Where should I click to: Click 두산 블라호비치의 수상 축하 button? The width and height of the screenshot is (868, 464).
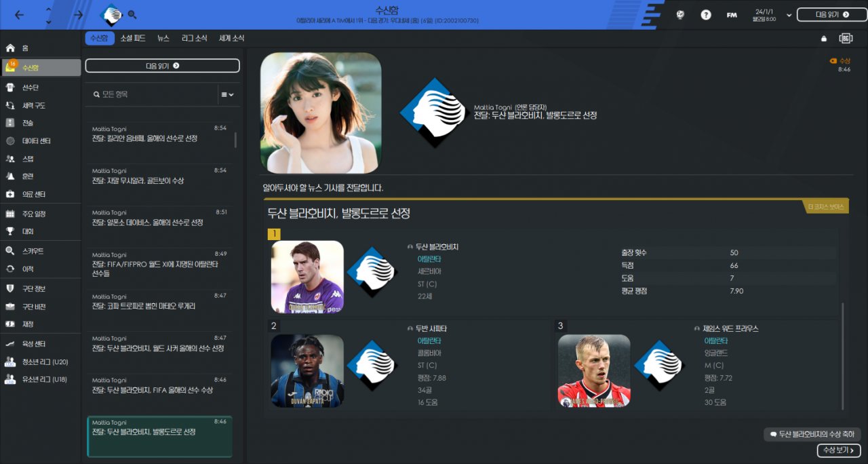click(812, 434)
